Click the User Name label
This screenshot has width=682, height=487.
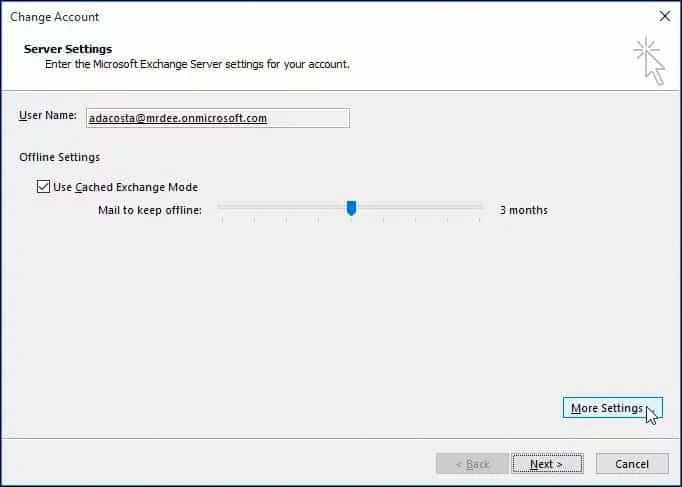pos(48,115)
